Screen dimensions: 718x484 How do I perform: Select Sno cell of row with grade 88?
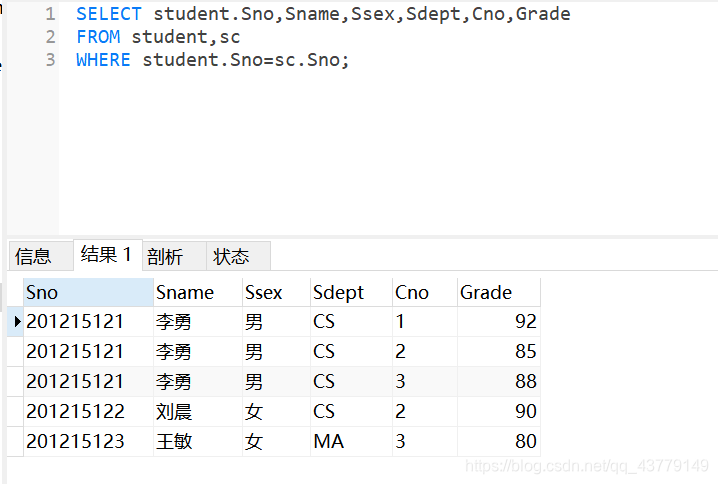click(x=88, y=381)
